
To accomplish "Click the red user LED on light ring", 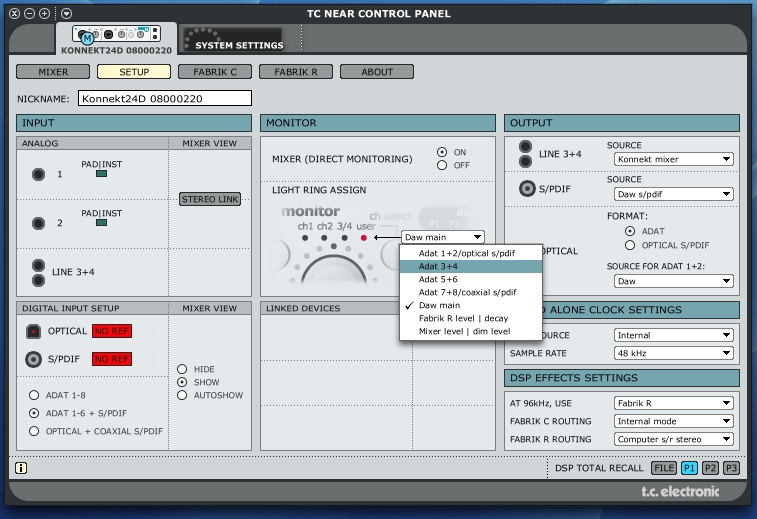I will coord(364,238).
